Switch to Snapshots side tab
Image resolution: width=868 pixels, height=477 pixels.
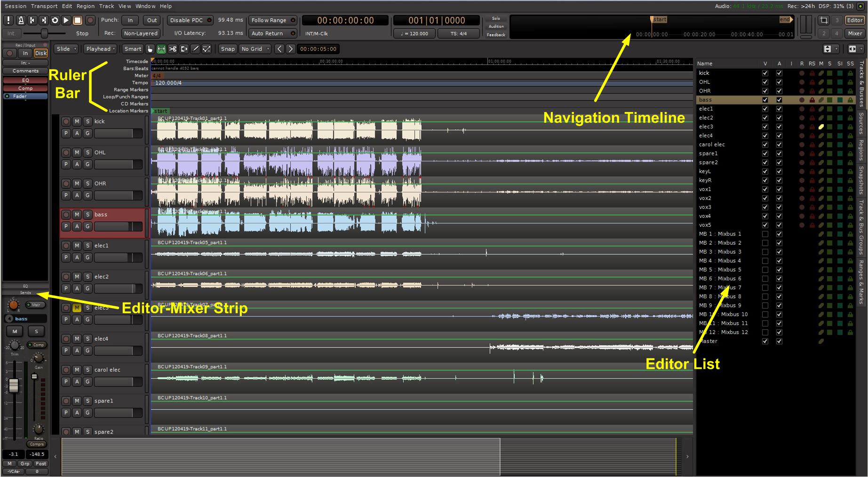click(862, 180)
